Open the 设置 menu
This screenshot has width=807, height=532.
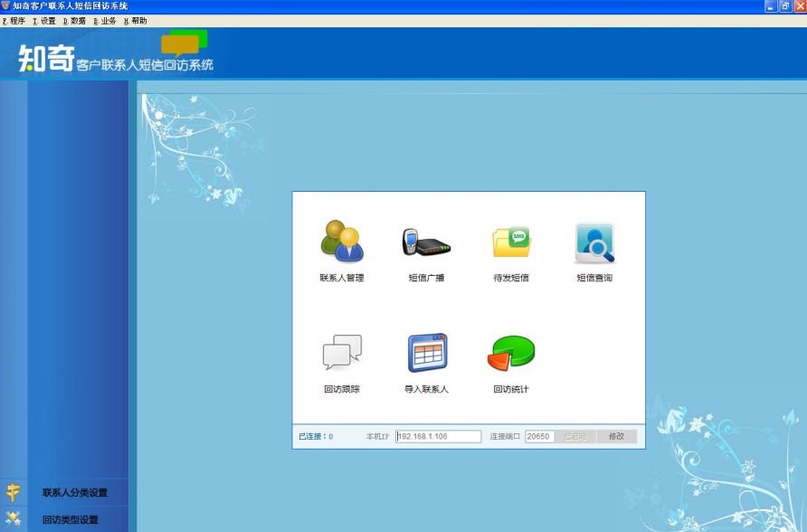[x=43, y=21]
